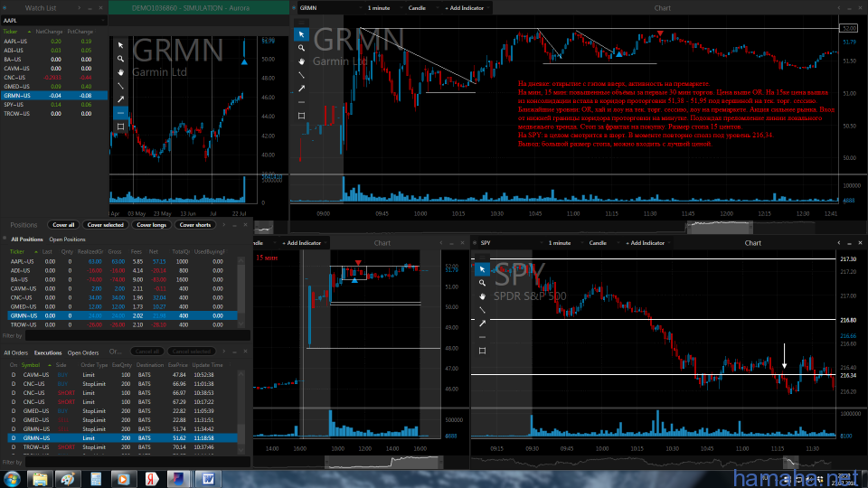Select CNC–US row in Watch List
The width and height of the screenshot is (868, 488).
point(53,78)
